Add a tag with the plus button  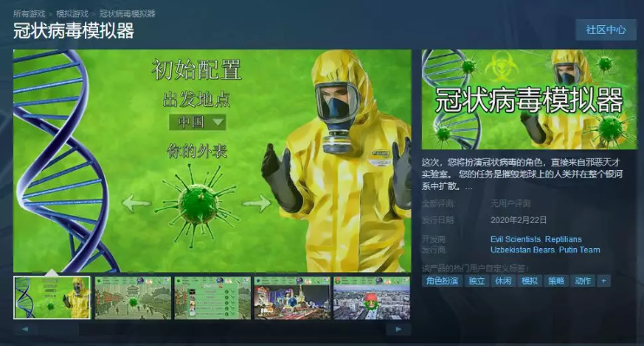tap(603, 281)
